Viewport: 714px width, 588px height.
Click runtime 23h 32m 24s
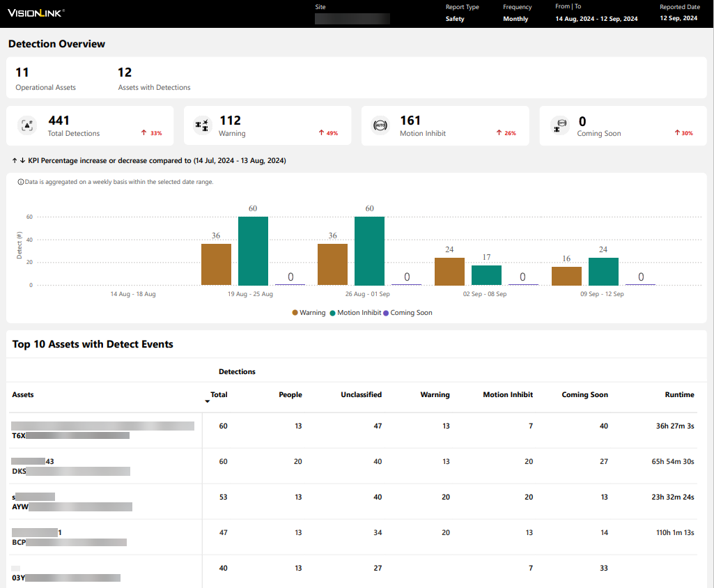[673, 497]
